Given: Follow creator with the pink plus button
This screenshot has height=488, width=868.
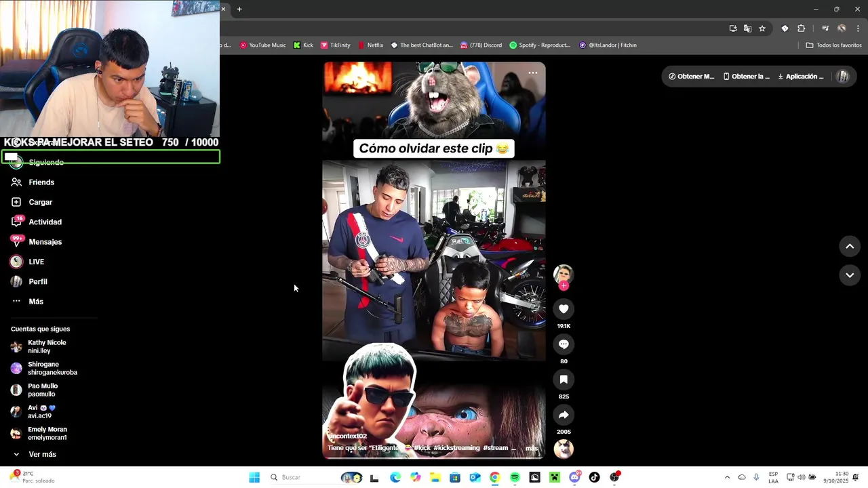Looking at the screenshot, I should pos(564,286).
